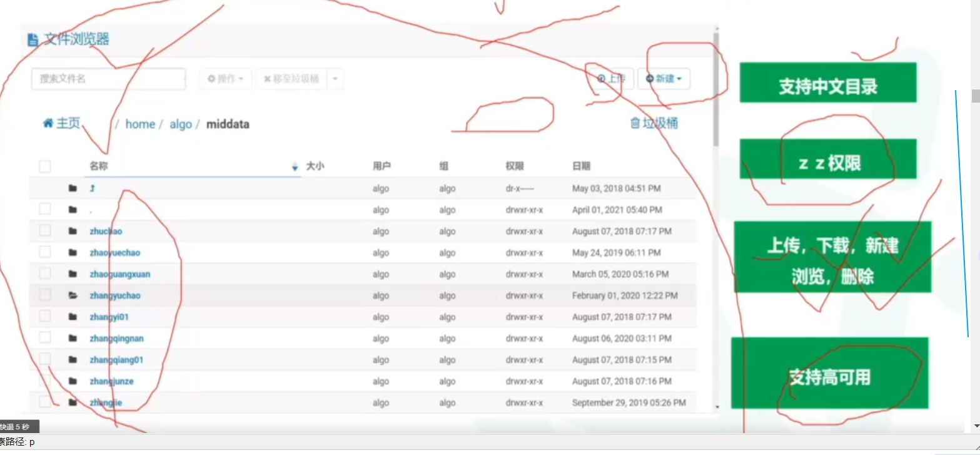Click the green 支持中文目录 box
Image resolution: width=980 pixels, height=455 pixels.
point(828,82)
